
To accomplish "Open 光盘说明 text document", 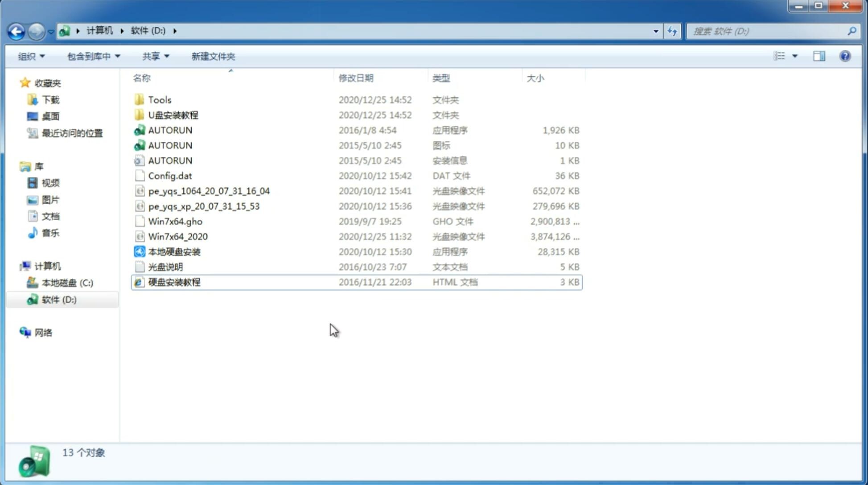I will pyautogui.click(x=165, y=267).
